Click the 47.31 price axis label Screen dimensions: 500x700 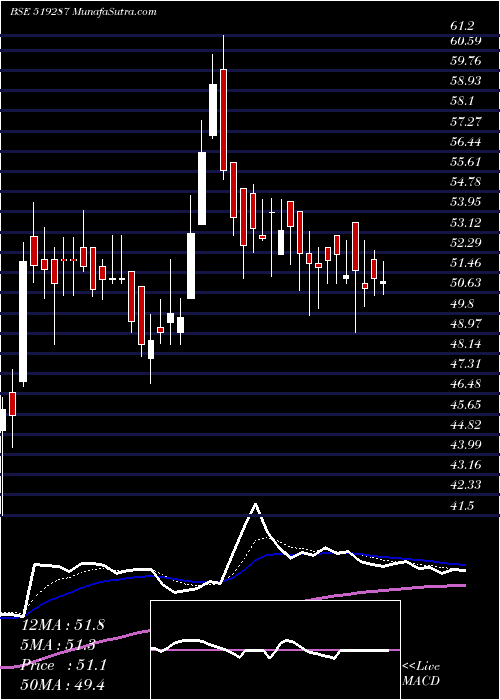(x=466, y=364)
